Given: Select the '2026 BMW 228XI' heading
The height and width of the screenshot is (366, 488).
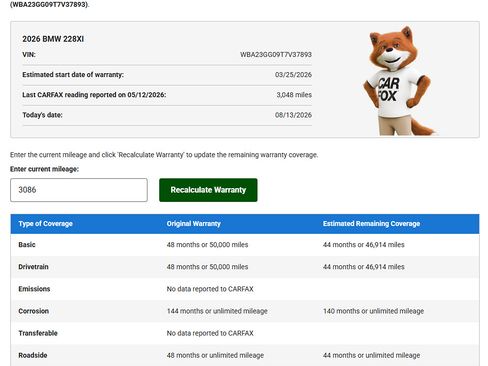Looking at the screenshot, I should (x=53, y=39).
